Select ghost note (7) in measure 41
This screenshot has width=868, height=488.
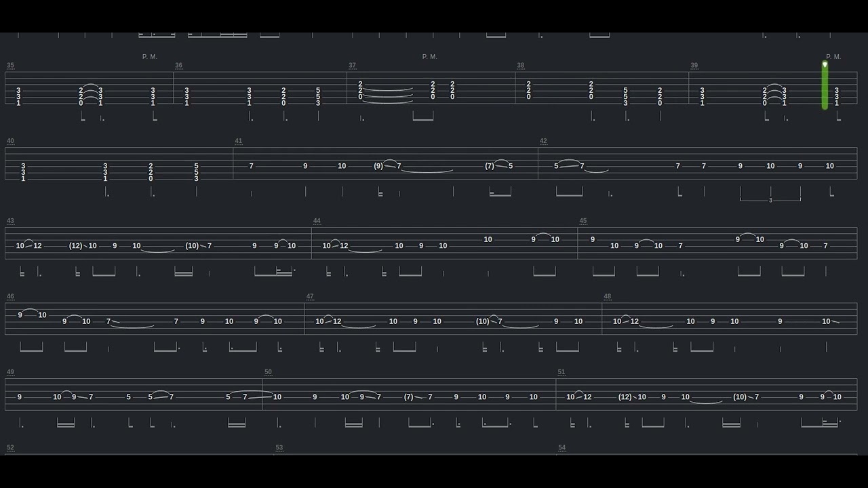click(x=490, y=166)
